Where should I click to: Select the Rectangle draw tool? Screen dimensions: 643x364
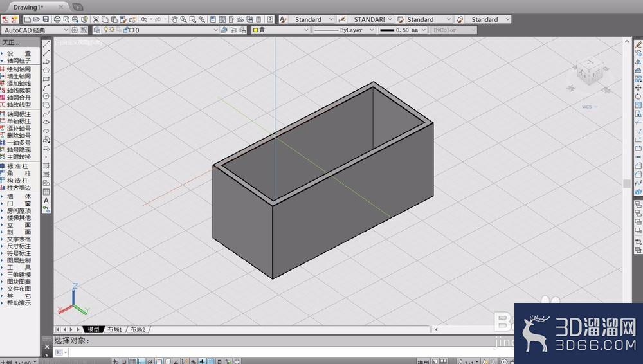pyautogui.click(x=46, y=79)
